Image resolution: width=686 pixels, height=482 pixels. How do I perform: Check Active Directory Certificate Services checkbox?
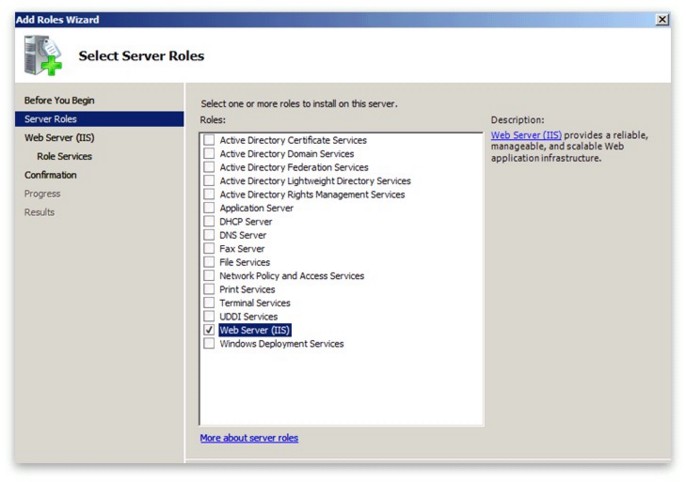209,140
